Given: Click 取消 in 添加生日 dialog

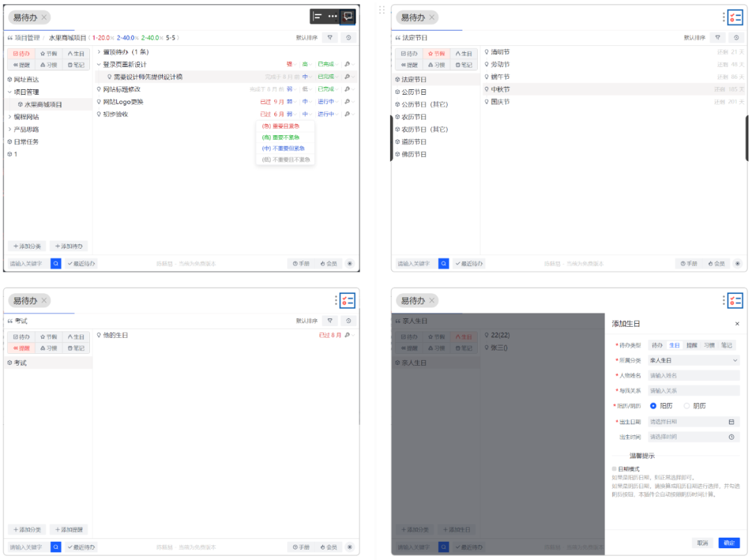Looking at the screenshot, I should point(703,543).
